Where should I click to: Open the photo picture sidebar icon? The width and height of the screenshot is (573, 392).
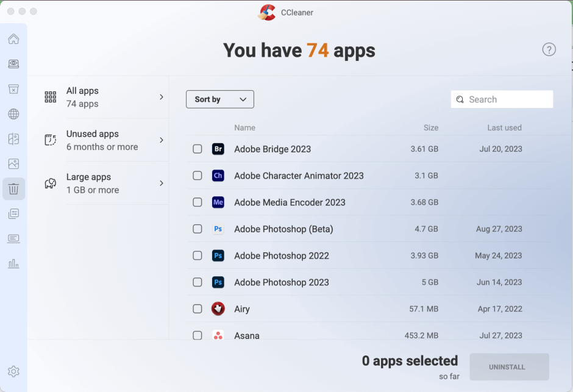coord(13,163)
